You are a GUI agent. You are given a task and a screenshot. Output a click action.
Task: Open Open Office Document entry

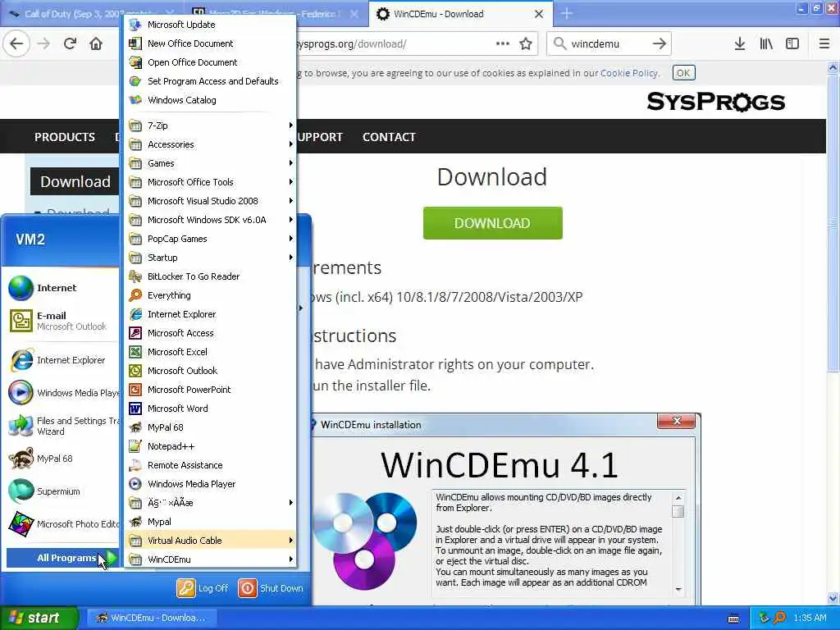(x=210, y=62)
